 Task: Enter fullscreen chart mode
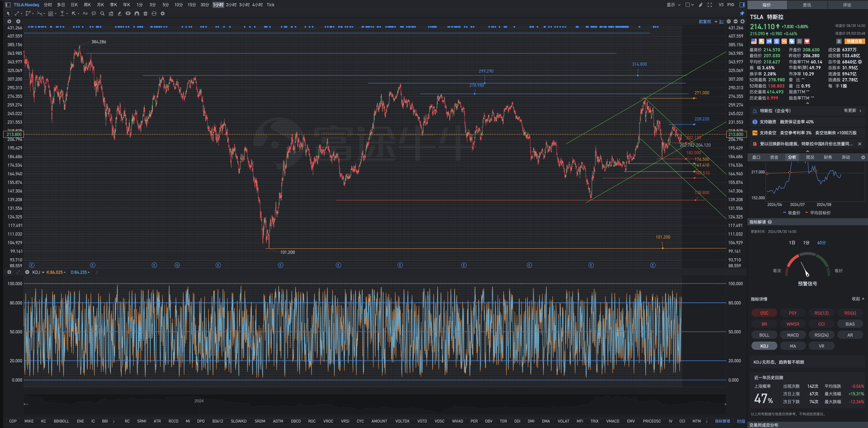pyautogui.click(x=710, y=4)
